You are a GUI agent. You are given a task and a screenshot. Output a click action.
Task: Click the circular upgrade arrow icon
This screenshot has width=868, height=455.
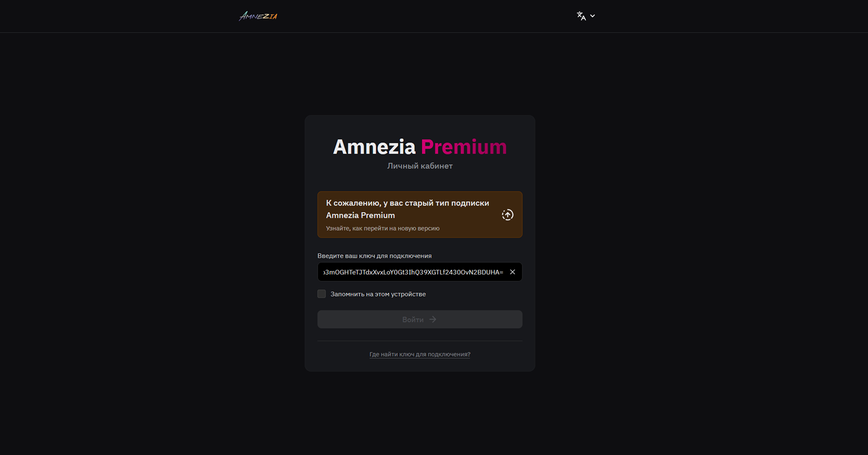[x=507, y=215]
